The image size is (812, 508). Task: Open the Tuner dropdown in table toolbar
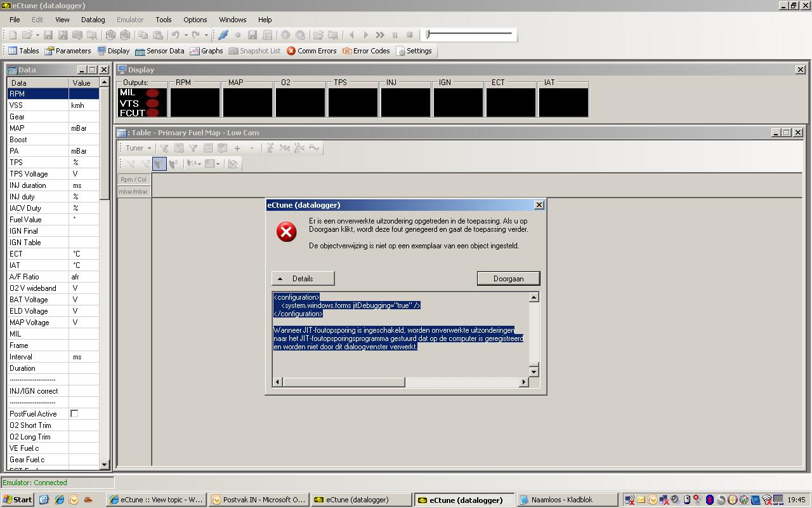138,148
